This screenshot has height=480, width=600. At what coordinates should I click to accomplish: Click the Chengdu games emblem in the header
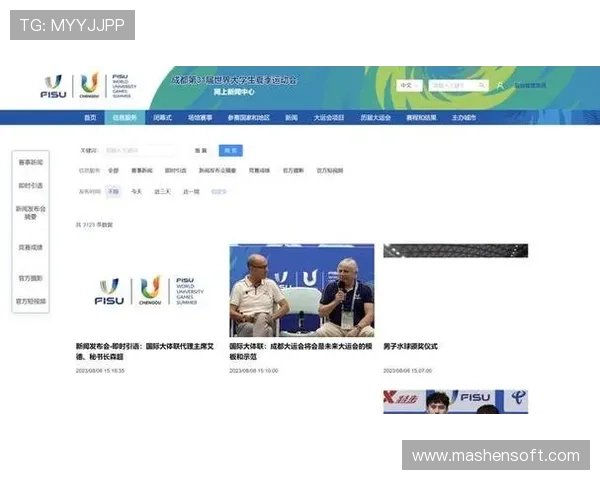pyautogui.click(x=90, y=86)
